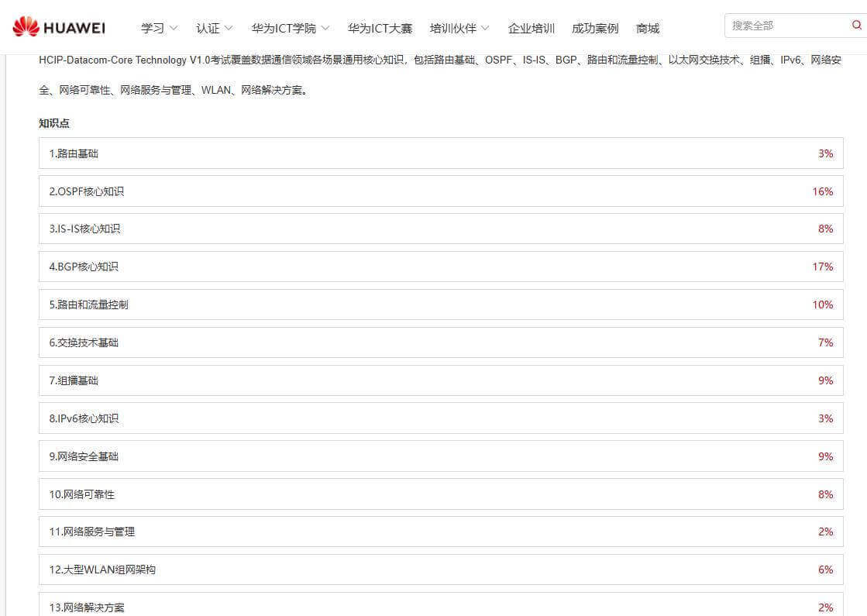
Task: Expand the 认证 dropdown chevron
Action: point(229,28)
